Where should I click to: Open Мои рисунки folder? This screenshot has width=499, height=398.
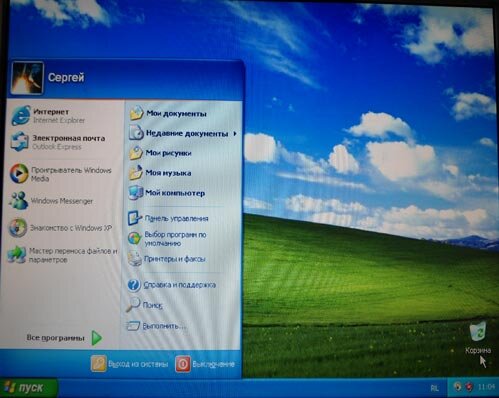point(168,153)
